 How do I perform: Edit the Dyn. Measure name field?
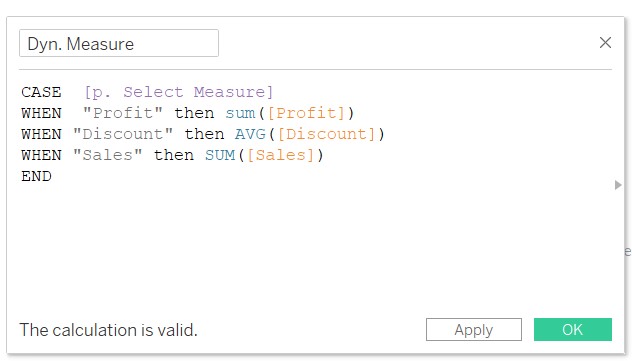119,43
